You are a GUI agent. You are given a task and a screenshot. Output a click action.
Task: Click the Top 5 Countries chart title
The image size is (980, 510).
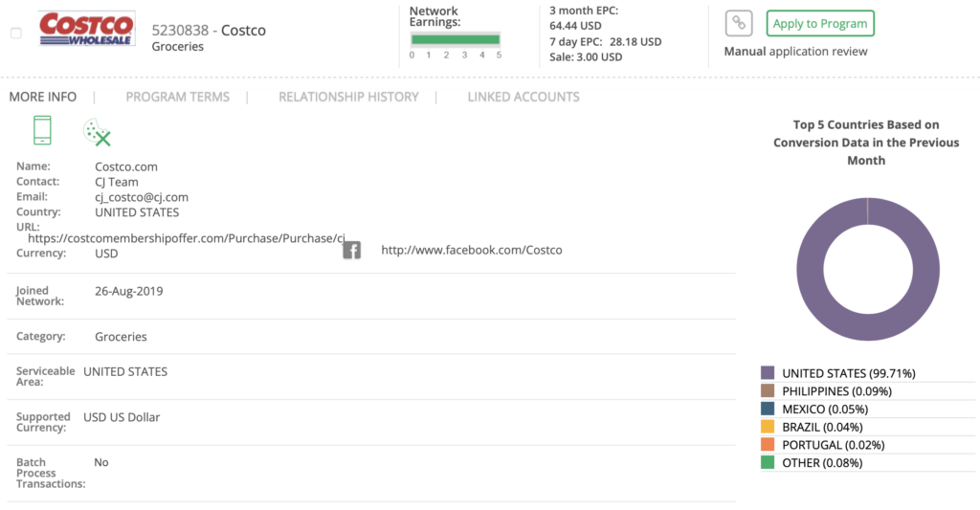[866, 143]
